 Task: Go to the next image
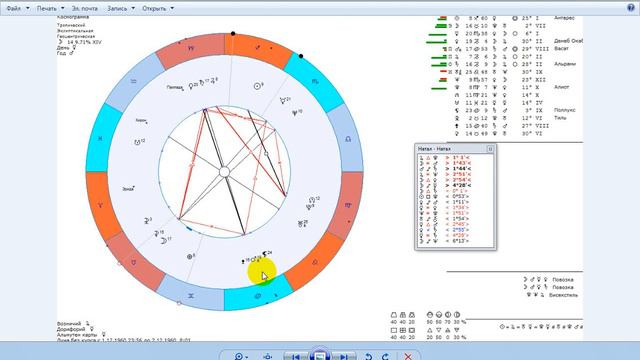[x=344, y=357]
